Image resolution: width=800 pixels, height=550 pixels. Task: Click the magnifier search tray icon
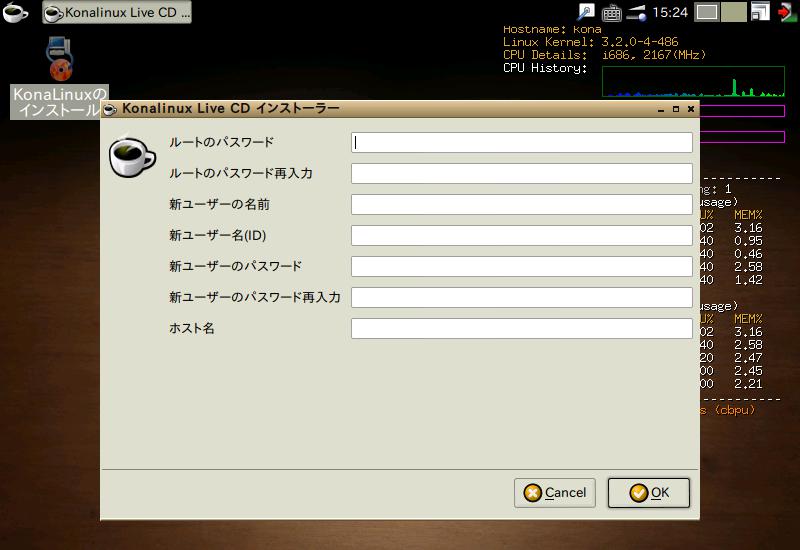pyautogui.click(x=586, y=12)
